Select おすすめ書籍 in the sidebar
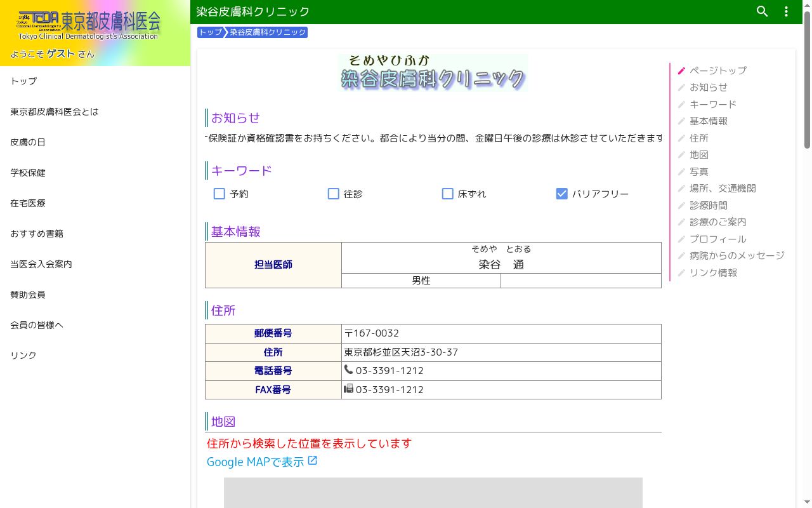The image size is (812, 508). [x=95, y=234]
